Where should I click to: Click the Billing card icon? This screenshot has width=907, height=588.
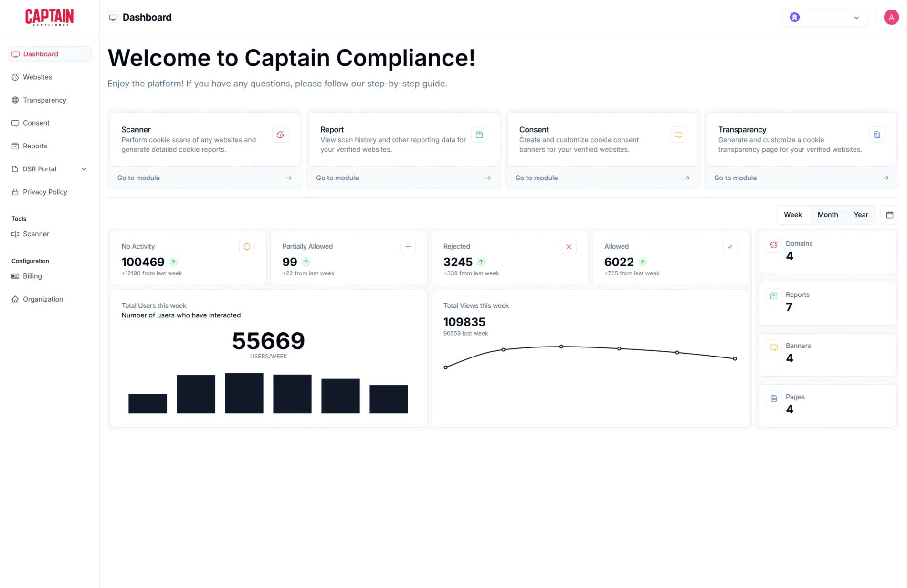pos(16,276)
